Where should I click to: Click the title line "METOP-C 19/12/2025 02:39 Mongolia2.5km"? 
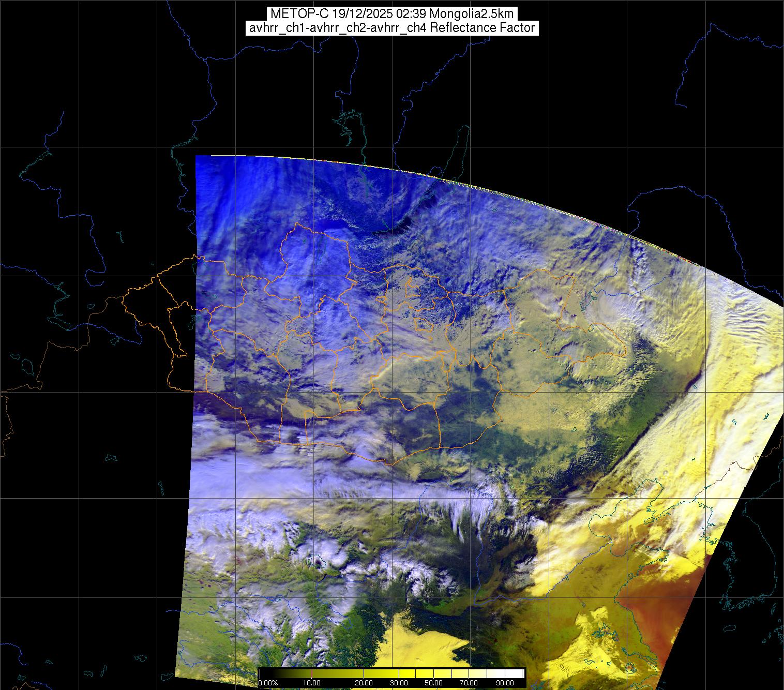[x=392, y=14]
